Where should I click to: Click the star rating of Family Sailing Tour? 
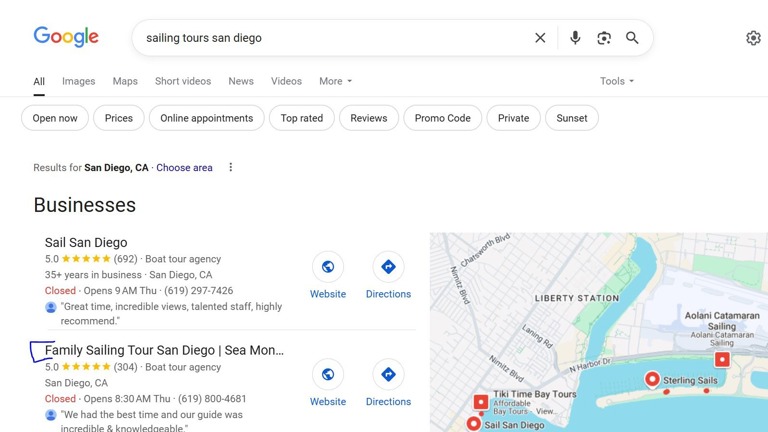tap(86, 367)
